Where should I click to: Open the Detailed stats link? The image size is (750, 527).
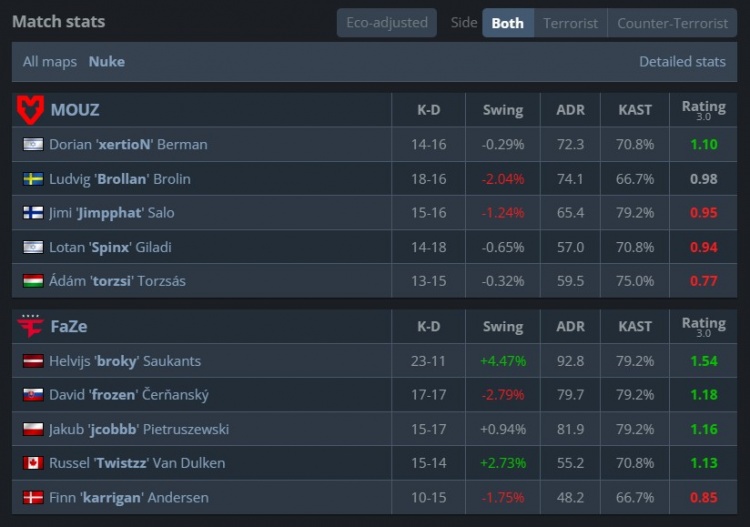pos(682,61)
